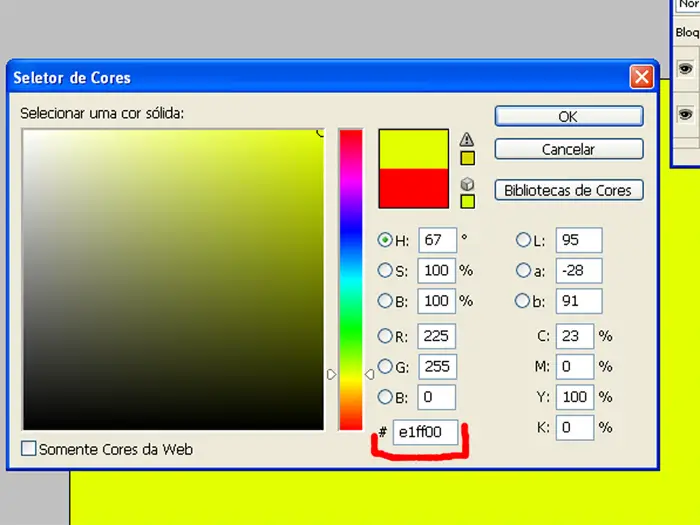Confirm the color with the OK button

pos(568,116)
